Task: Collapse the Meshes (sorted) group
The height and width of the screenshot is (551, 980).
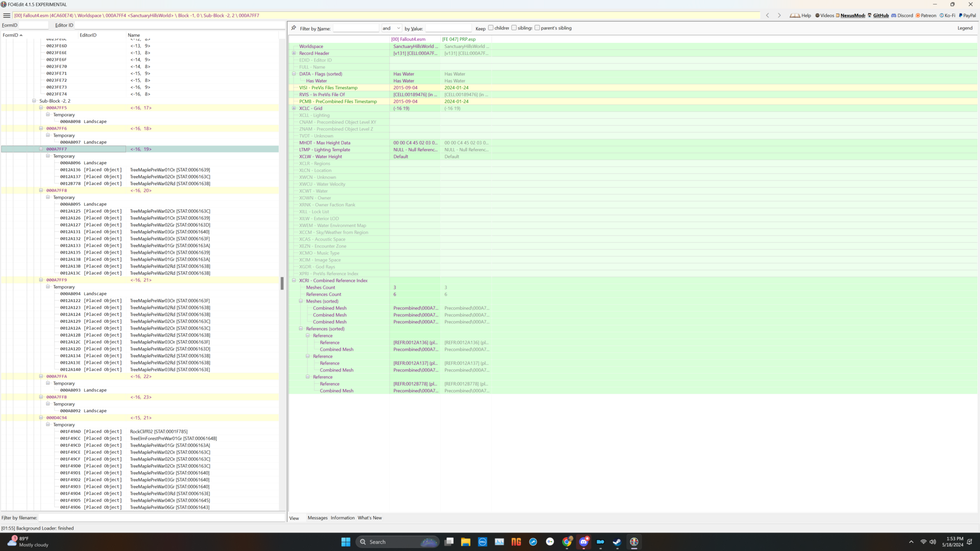Action: point(301,301)
